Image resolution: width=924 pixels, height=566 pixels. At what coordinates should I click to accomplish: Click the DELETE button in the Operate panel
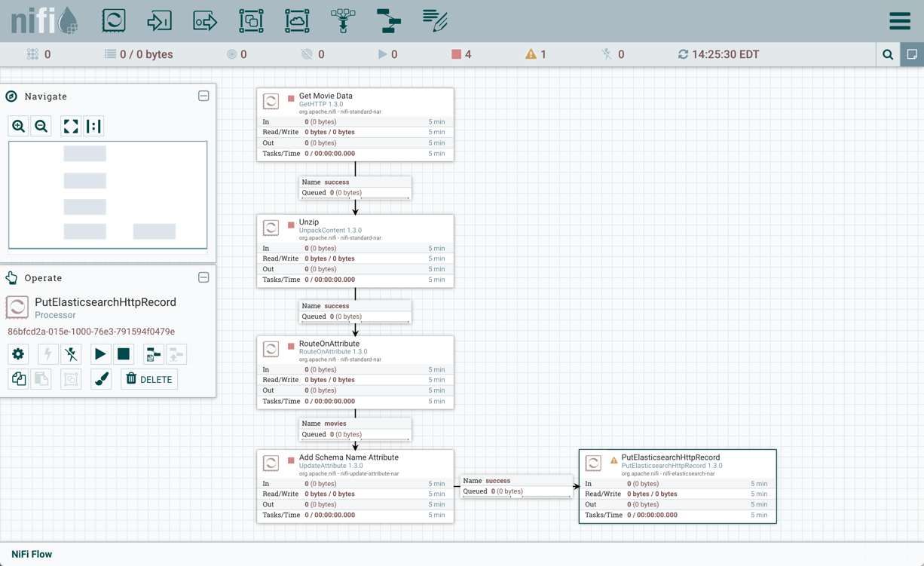[x=148, y=379]
